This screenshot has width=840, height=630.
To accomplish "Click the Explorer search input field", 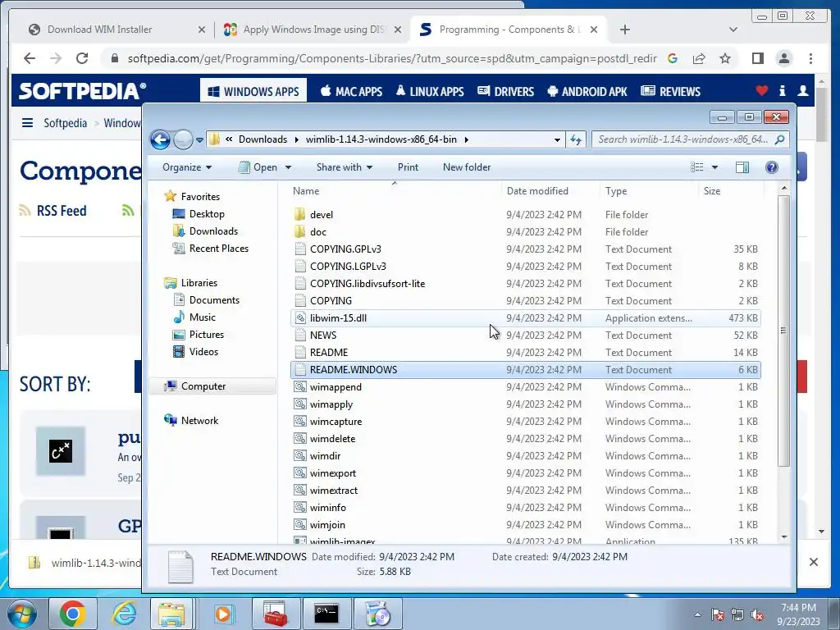I will tap(684, 139).
